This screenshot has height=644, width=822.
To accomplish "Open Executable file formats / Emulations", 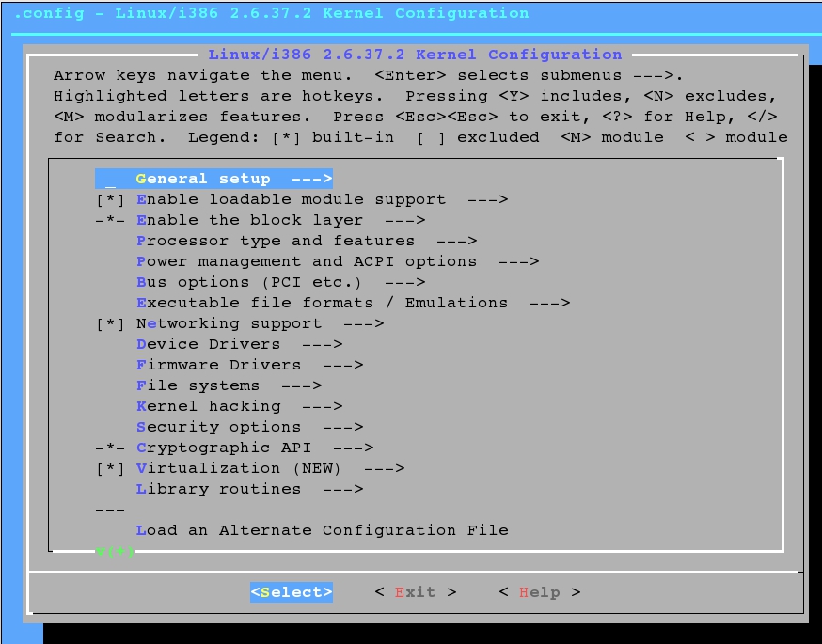I will click(322, 303).
